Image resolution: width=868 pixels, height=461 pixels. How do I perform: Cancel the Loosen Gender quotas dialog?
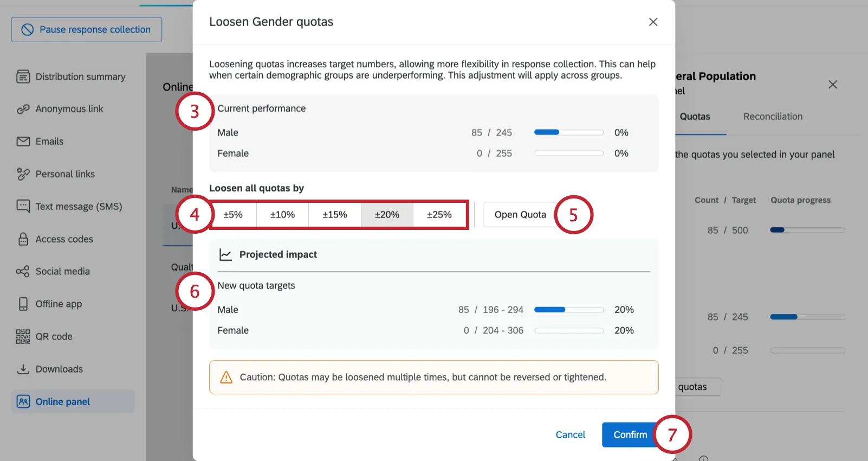click(x=570, y=434)
